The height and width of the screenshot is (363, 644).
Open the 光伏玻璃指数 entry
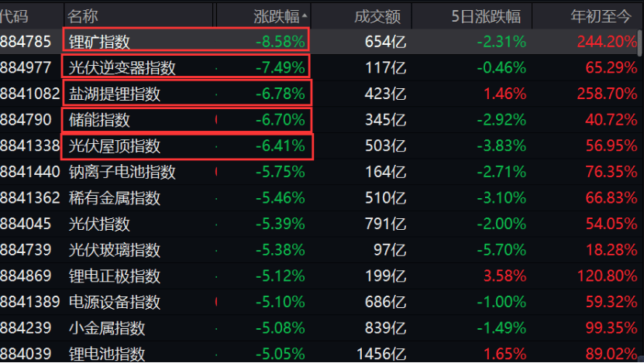click(x=114, y=250)
